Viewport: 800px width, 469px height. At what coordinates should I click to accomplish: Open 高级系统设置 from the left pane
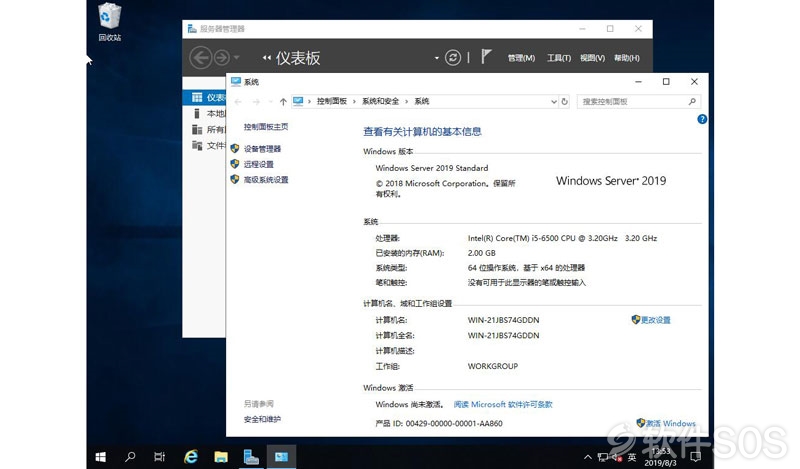266,179
